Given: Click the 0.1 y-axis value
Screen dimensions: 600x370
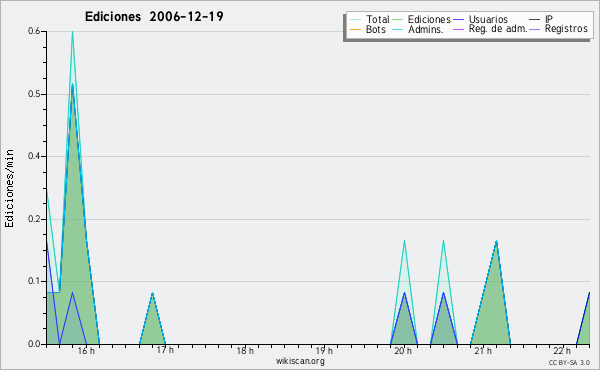Looking at the screenshot, I should pos(34,281).
